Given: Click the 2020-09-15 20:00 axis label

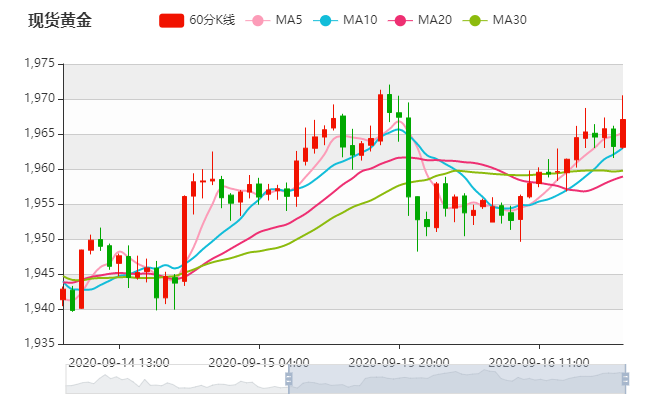Looking at the screenshot, I should [399, 361].
